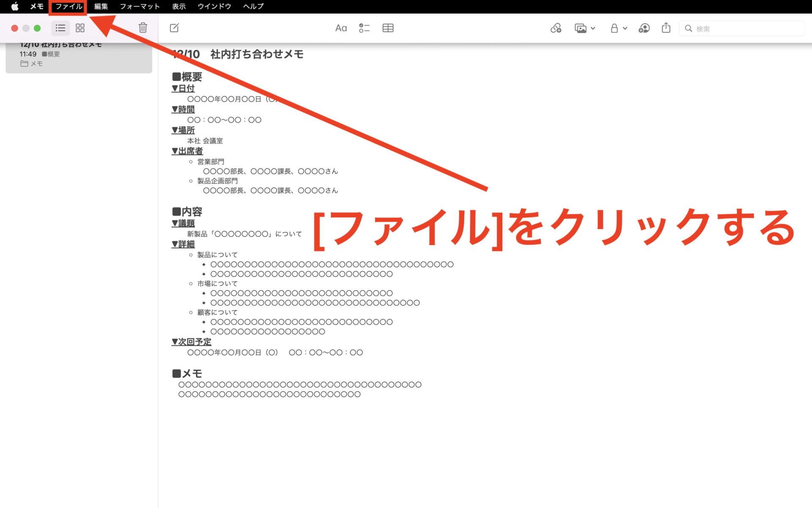
Task: Click the ▼場所 heading
Action: (183, 130)
